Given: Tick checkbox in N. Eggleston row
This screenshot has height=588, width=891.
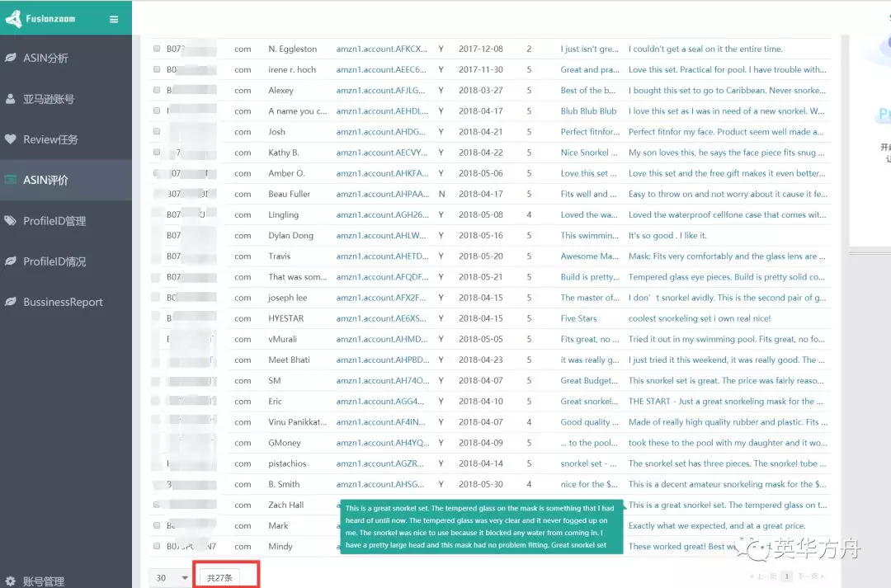Looking at the screenshot, I should click(157, 49).
